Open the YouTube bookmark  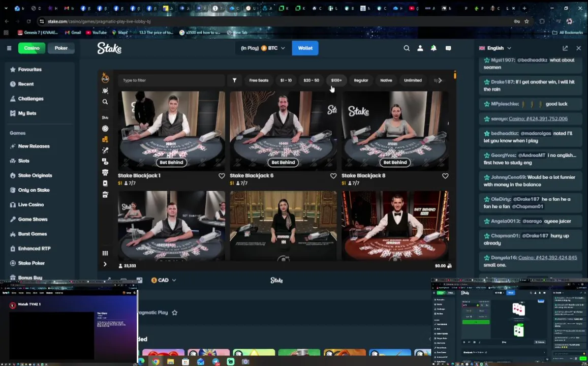(x=97, y=33)
